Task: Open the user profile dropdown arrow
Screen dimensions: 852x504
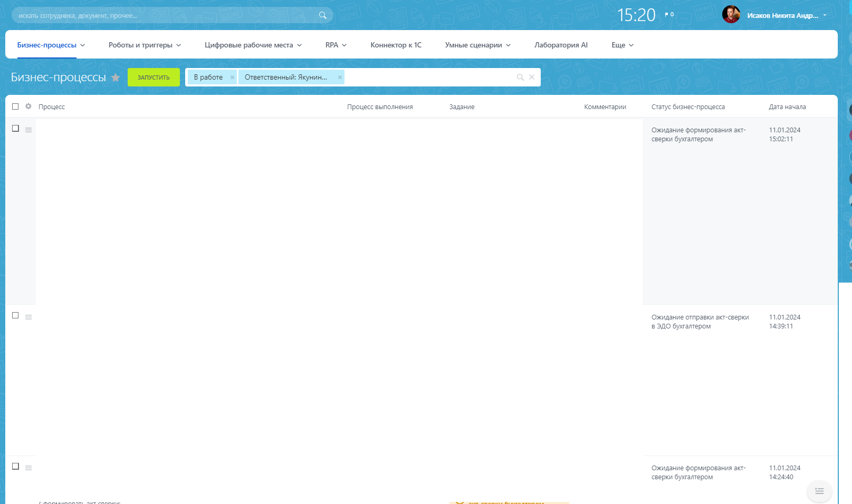Action: (x=825, y=15)
